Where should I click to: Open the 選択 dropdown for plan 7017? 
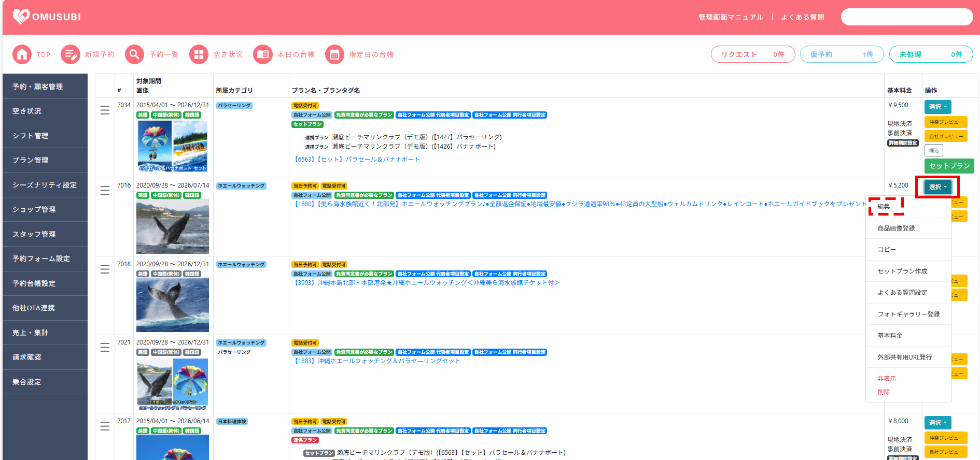(937, 423)
